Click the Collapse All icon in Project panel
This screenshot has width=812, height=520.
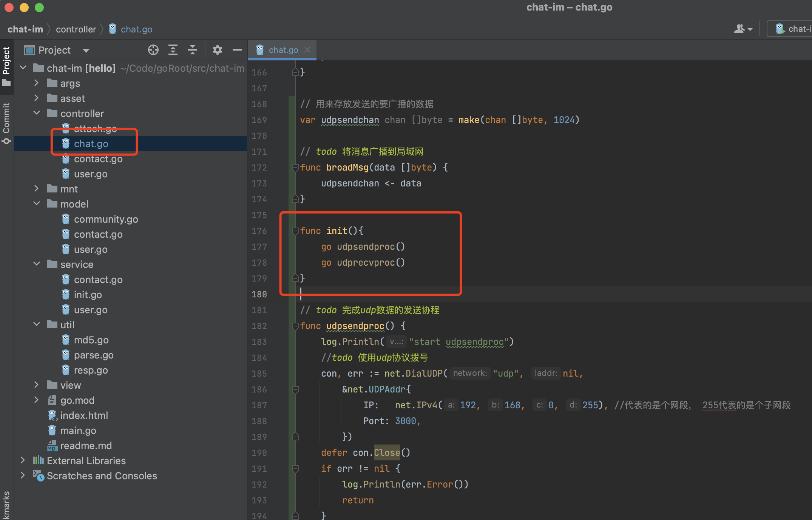193,50
